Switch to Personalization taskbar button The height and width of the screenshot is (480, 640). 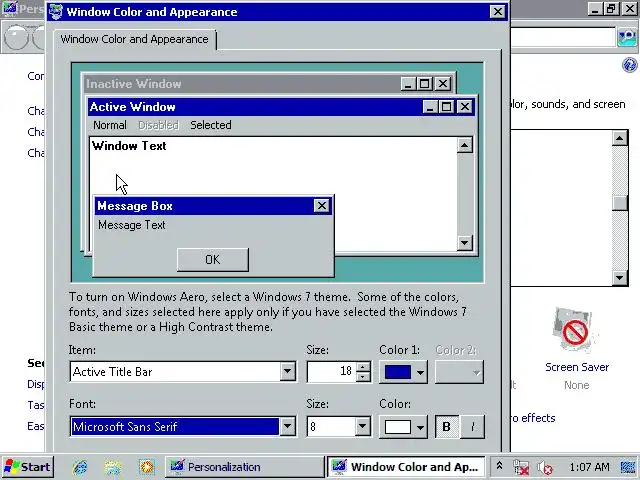[244, 467]
